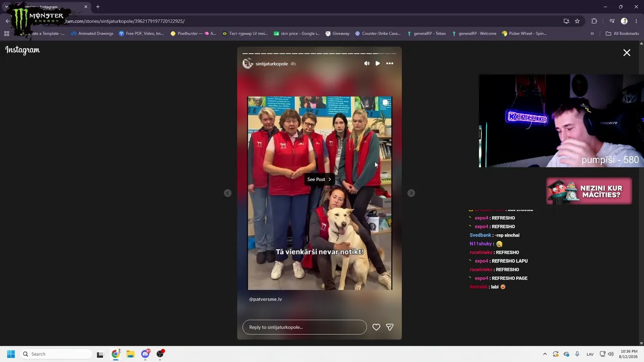The height and width of the screenshot is (362, 644).
Task: Bookmark this page with the star icon
Action: click(x=577, y=21)
